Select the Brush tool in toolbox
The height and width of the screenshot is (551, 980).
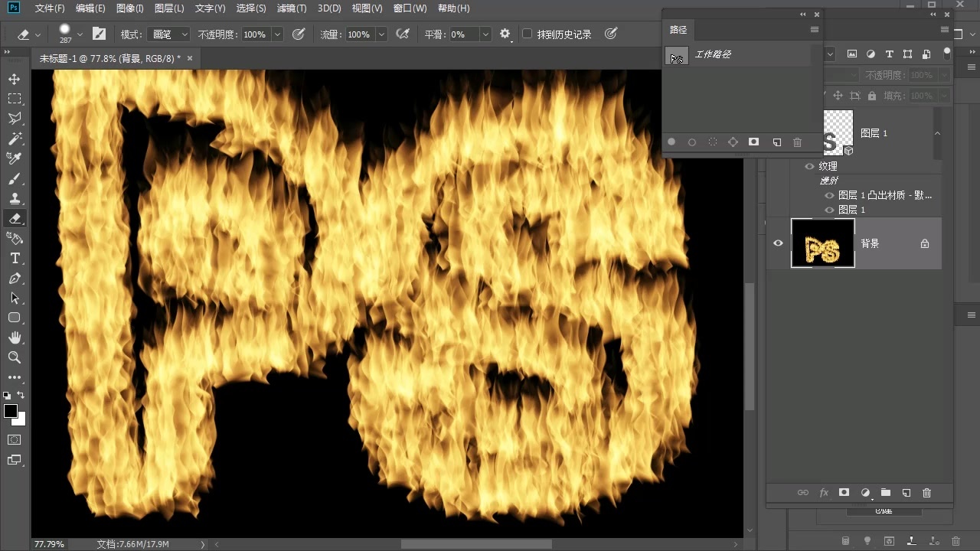15,178
